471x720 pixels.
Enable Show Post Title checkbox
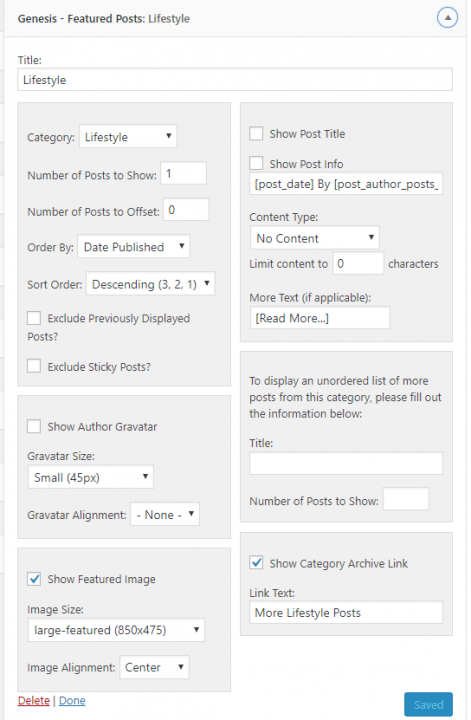(x=256, y=134)
